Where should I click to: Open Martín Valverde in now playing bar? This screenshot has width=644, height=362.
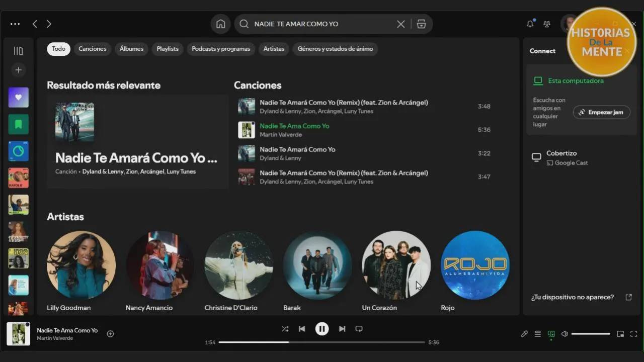coord(55,338)
